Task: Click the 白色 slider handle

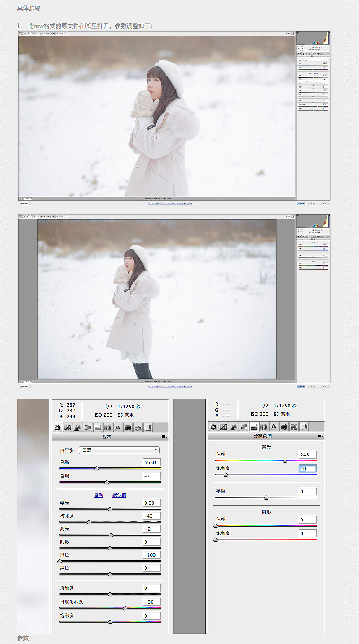Action: point(60,561)
